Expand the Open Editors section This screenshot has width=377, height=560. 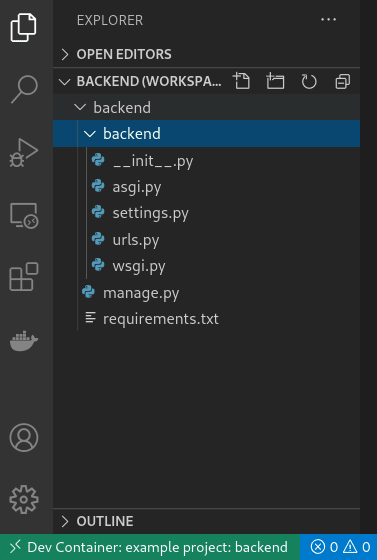click(x=206, y=54)
